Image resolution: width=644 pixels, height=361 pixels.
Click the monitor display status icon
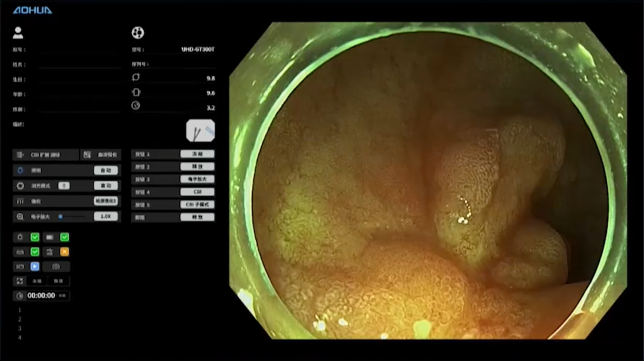(x=49, y=237)
